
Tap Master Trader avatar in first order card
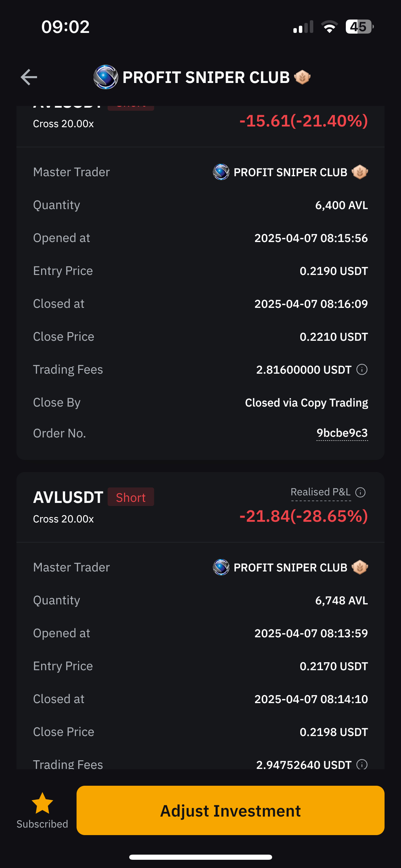pos(221,172)
